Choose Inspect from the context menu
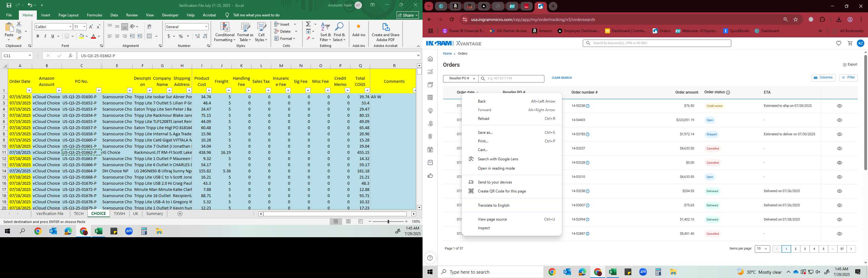 tap(512, 228)
